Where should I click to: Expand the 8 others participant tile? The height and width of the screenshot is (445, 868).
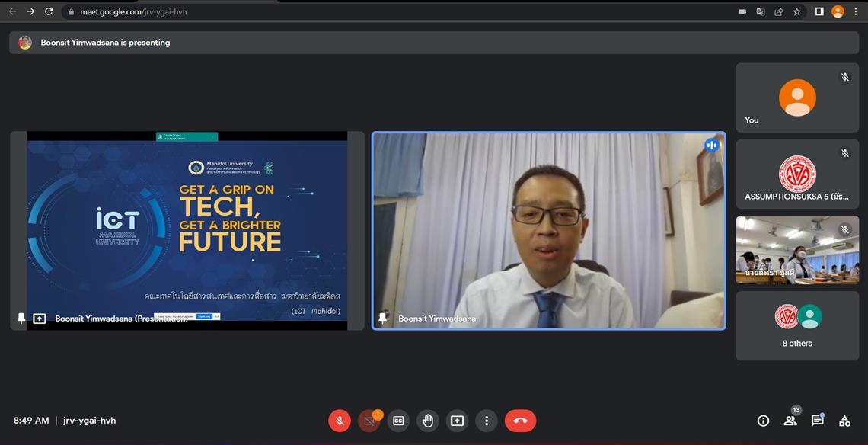coord(797,325)
